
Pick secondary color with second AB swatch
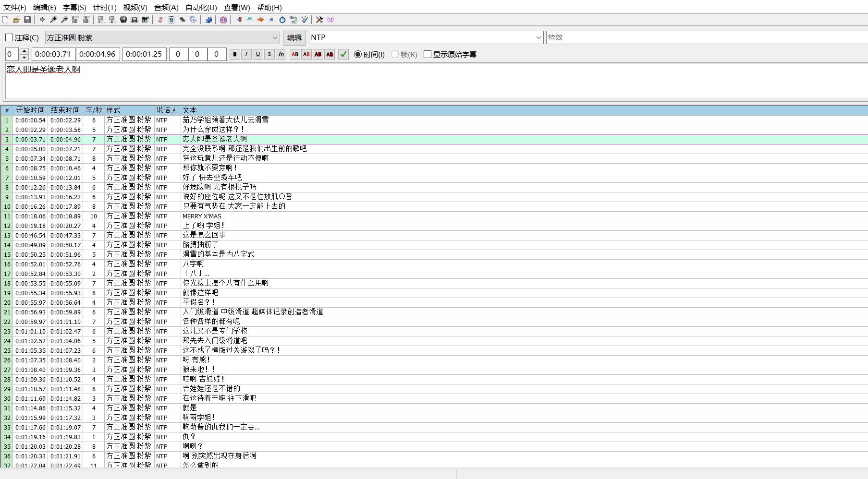point(306,54)
